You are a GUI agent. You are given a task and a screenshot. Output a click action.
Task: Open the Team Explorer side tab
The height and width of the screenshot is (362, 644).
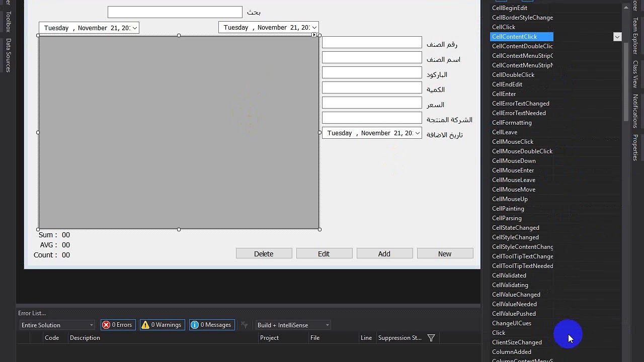point(635,36)
